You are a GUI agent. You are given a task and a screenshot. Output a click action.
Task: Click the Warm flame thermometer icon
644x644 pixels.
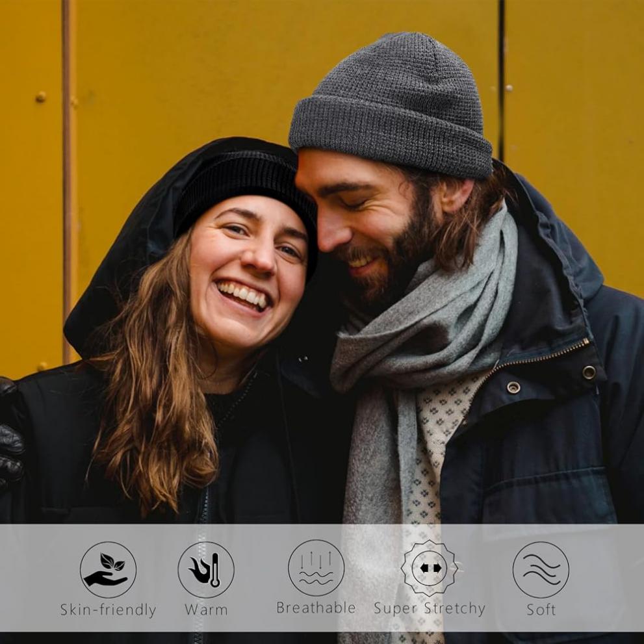[x=206, y=569]
